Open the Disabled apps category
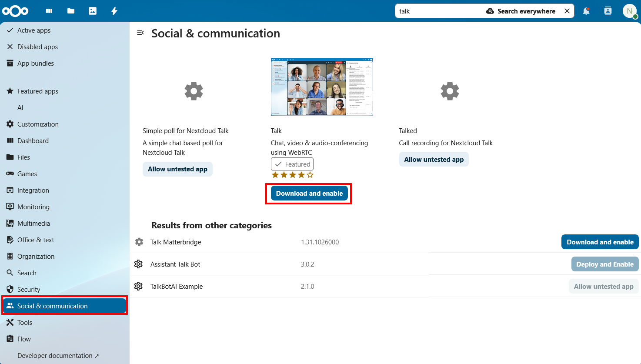Viewport: 641px width, 364px height. [37, 47]
